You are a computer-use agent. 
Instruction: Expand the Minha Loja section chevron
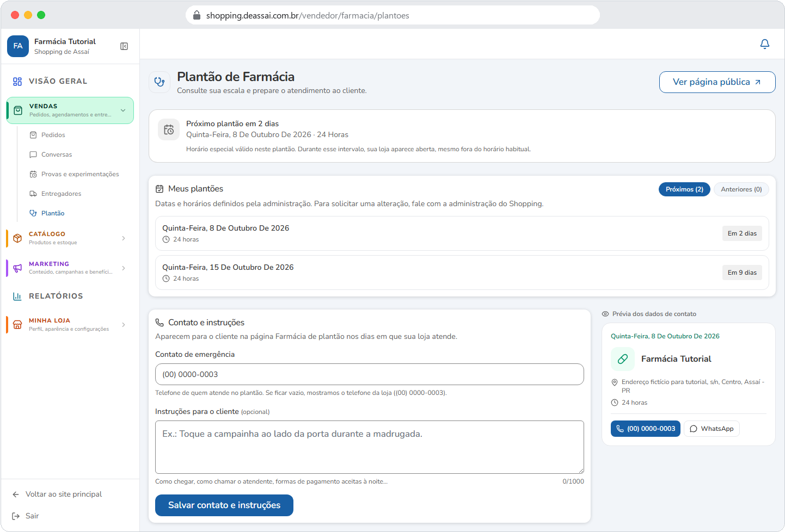[124, 325]
